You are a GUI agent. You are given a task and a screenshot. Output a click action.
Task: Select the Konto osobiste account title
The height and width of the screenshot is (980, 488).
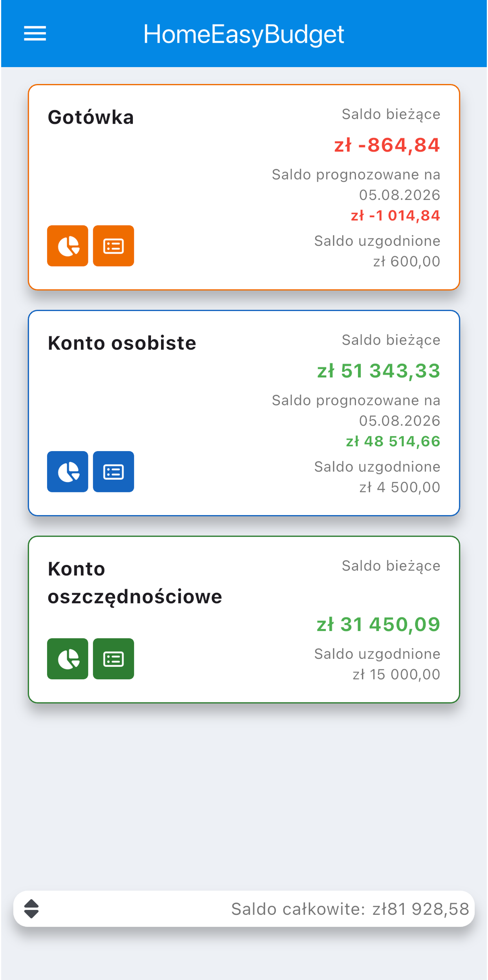(122, 343)
